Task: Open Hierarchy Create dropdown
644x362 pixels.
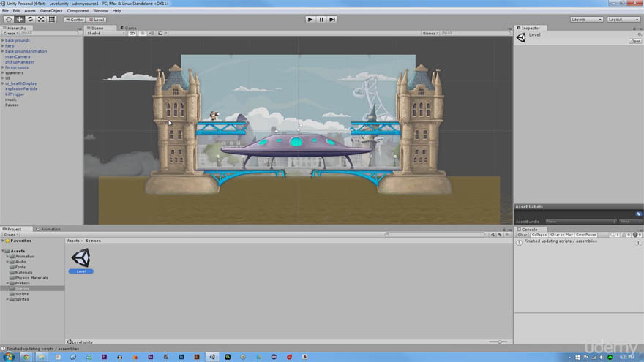Action: point(10,33)
